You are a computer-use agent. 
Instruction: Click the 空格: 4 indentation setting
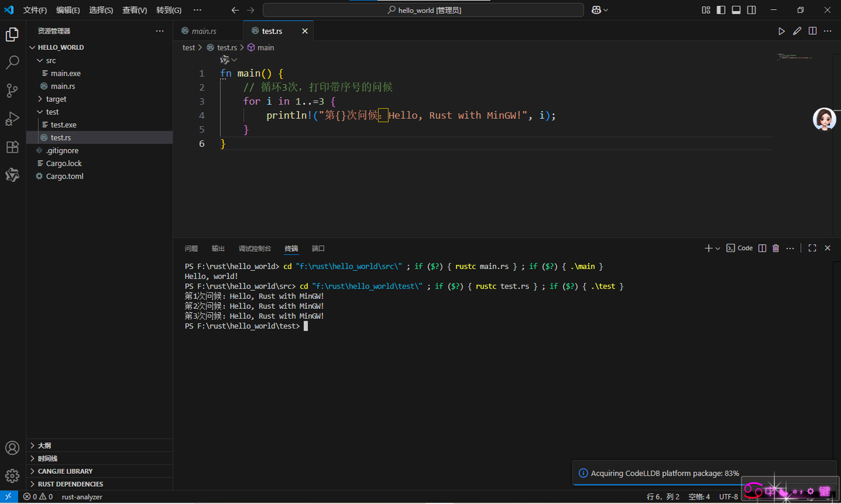699,497
